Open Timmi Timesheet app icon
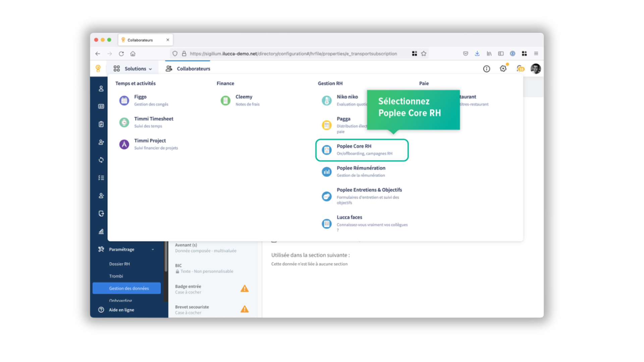 pos(124,122)
